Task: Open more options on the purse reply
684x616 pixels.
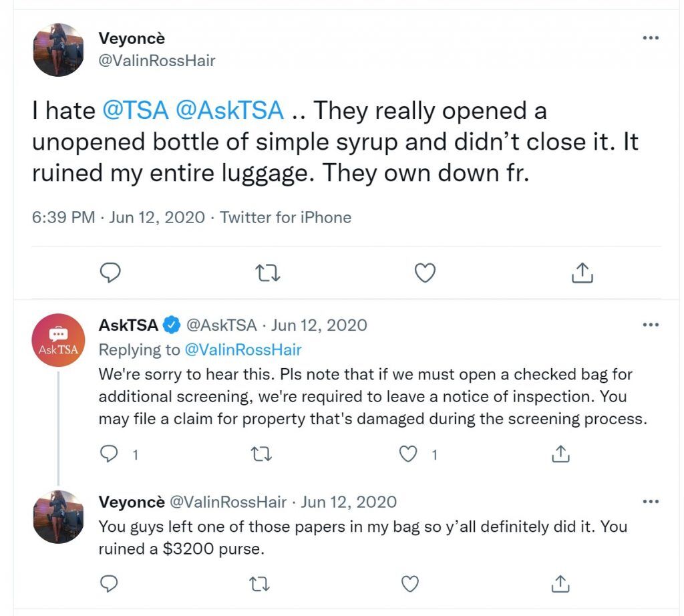Action: [651, 501]
